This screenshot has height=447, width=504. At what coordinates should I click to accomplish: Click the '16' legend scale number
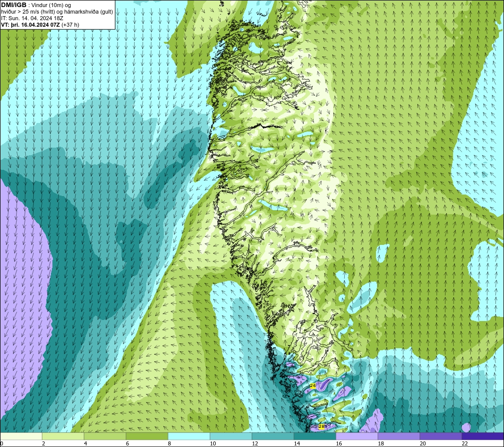[x=339, y=443]
